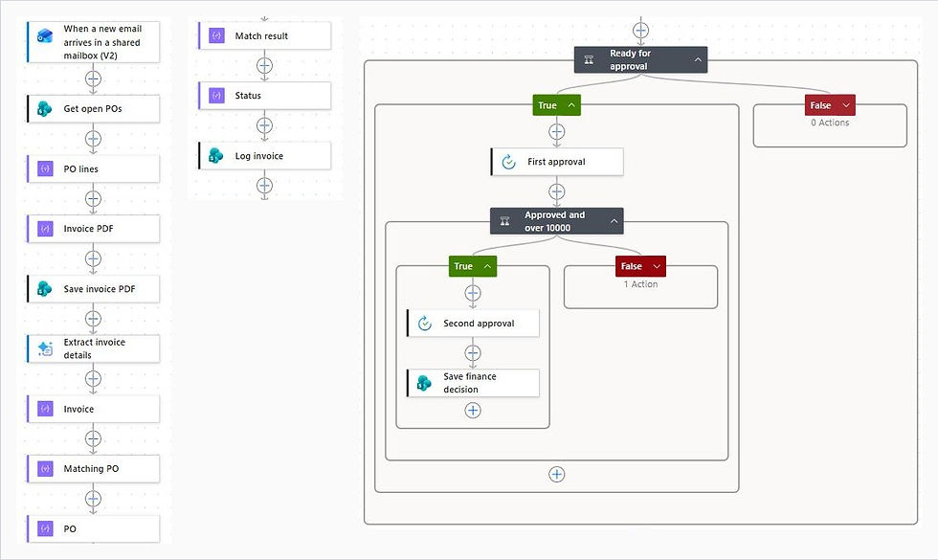Click the purple icon on Status action
The image size is (938, 560).
pos(216,95)
